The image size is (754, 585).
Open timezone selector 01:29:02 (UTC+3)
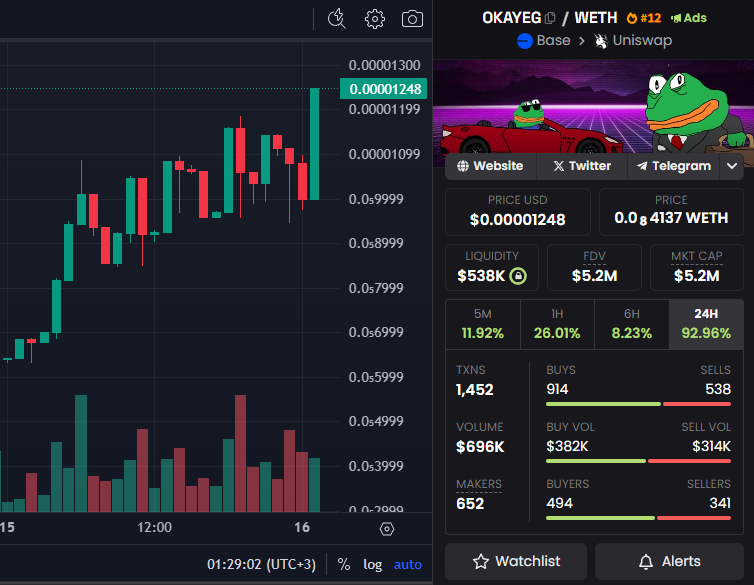click(261, 564)
